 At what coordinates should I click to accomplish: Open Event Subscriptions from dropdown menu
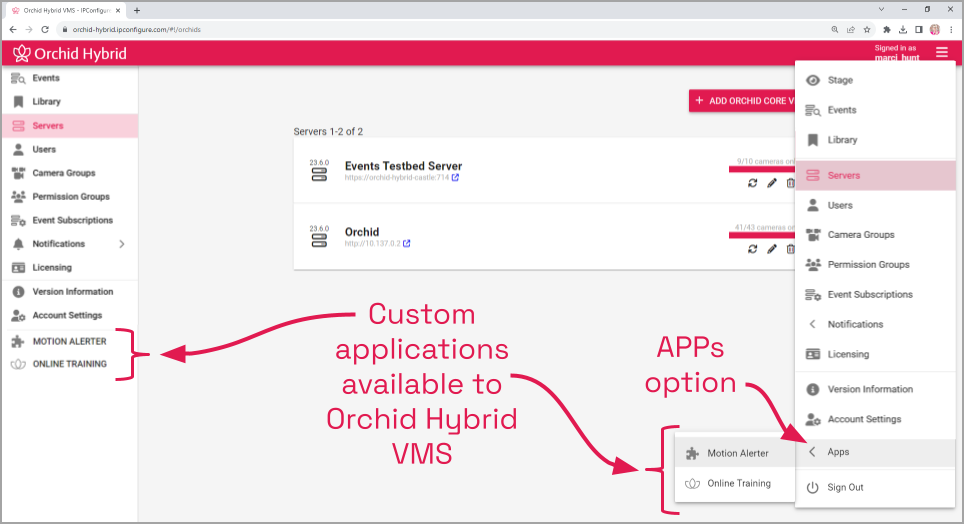point(875,295)
